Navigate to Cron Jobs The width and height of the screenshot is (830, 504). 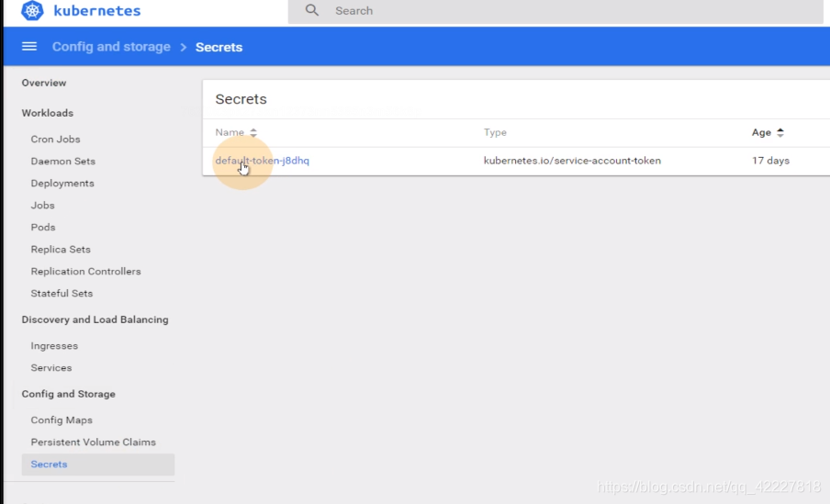click(x=56, y=140)
